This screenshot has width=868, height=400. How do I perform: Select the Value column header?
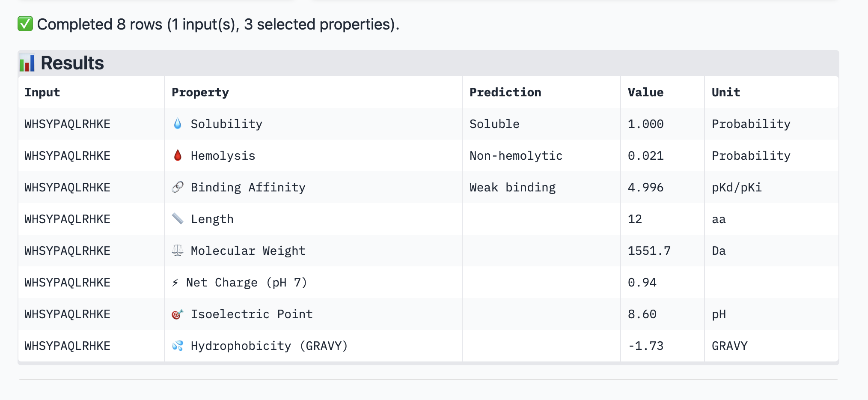[x=645, y=93]
